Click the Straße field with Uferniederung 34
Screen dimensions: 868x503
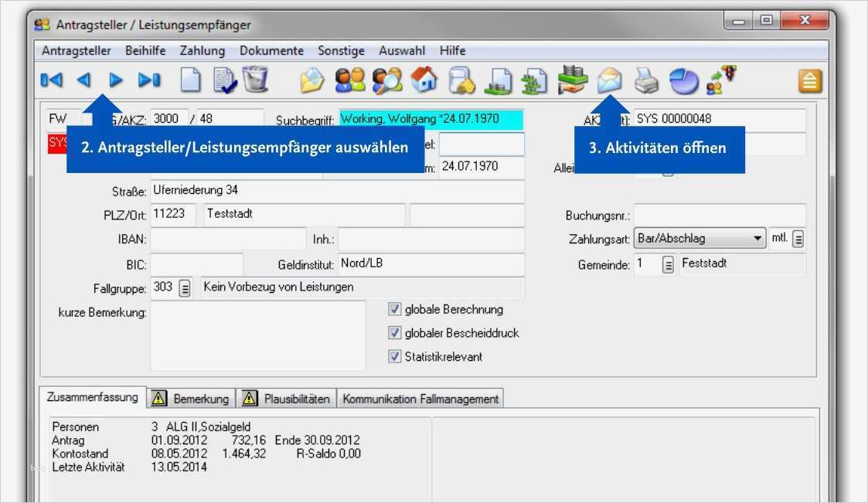(x=337, y=191)
